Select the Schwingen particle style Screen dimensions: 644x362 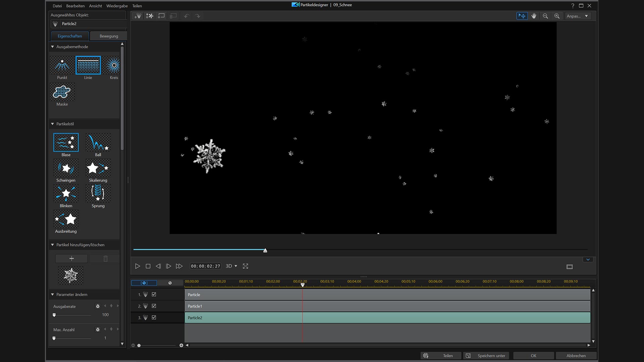point(66,168)
